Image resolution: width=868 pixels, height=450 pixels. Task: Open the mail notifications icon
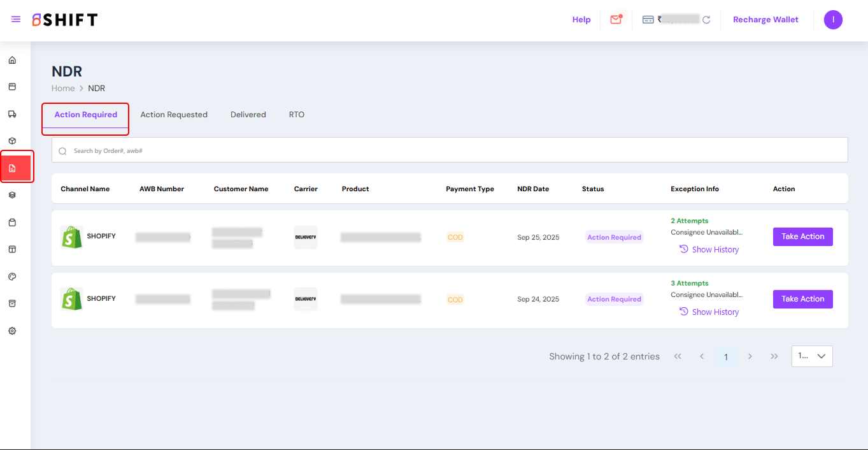(615, 20)
